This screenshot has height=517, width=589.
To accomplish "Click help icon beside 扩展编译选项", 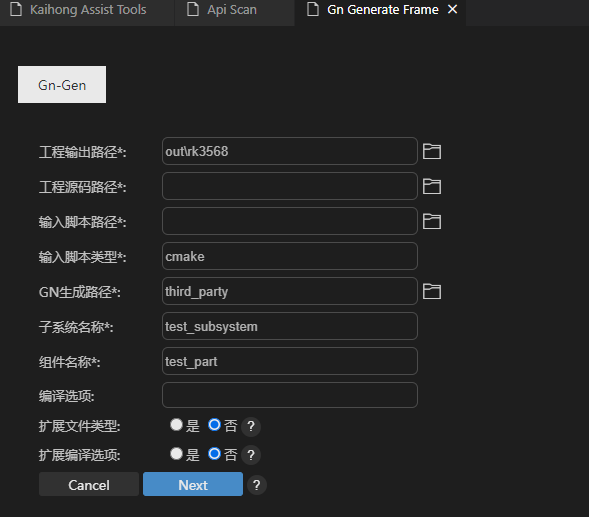I will [251, 455].
